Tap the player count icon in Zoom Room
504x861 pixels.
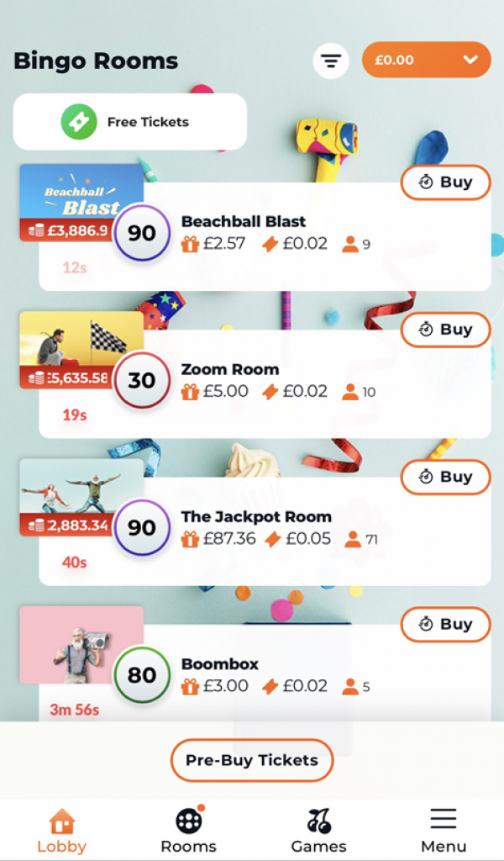[x=350, y=392]
